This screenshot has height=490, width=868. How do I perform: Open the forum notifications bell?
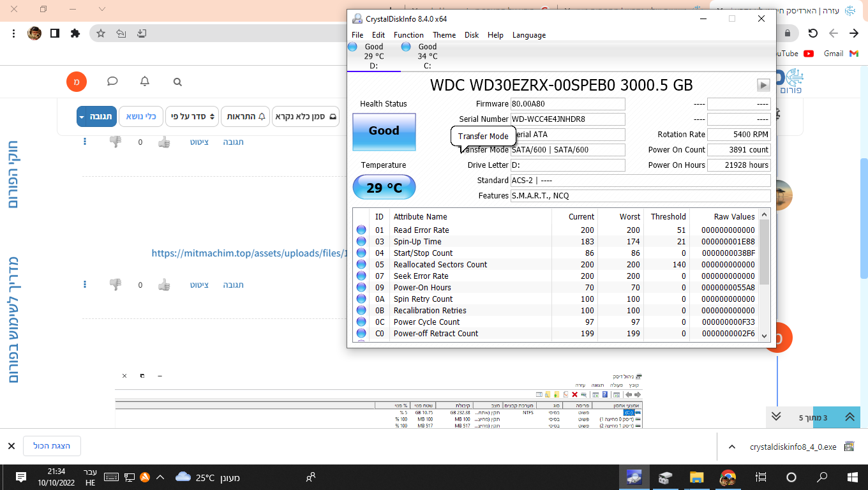pyautogui.click(x=145, y=82)
